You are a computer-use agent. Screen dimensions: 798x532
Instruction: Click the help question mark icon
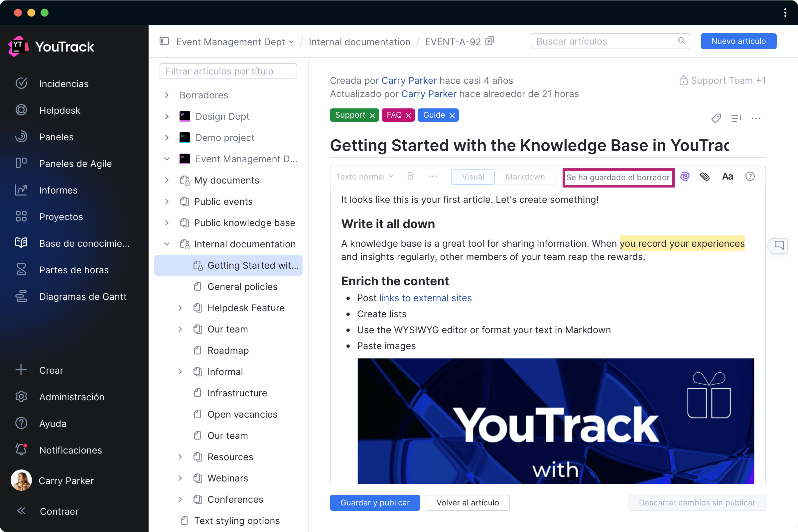(x=752, y=176)
